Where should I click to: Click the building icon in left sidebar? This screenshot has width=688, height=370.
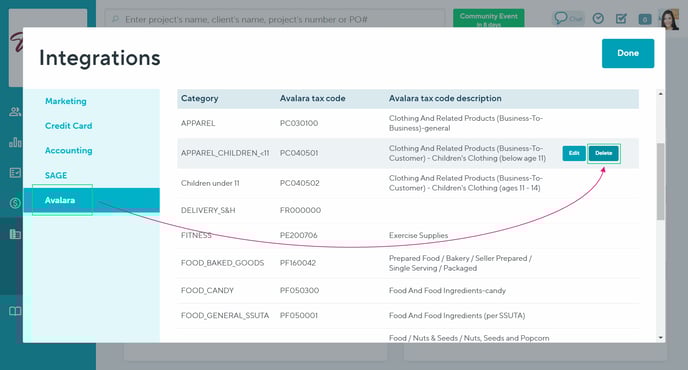pyautogui.click(x=15, y=234)
